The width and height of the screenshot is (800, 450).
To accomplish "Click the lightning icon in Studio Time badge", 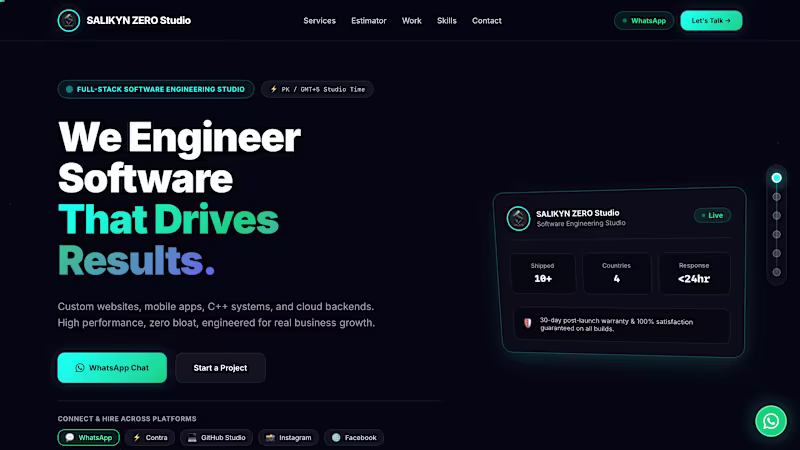I will pos(273,89).
